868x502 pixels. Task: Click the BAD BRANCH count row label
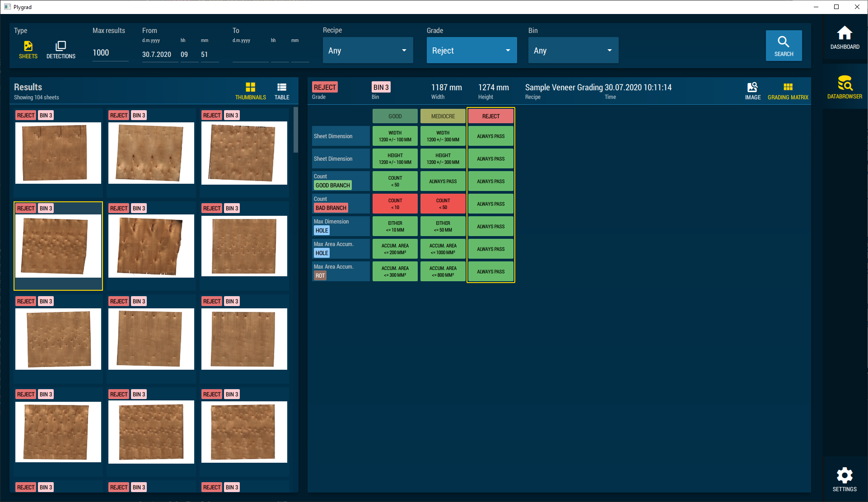[x=341, y=204]
